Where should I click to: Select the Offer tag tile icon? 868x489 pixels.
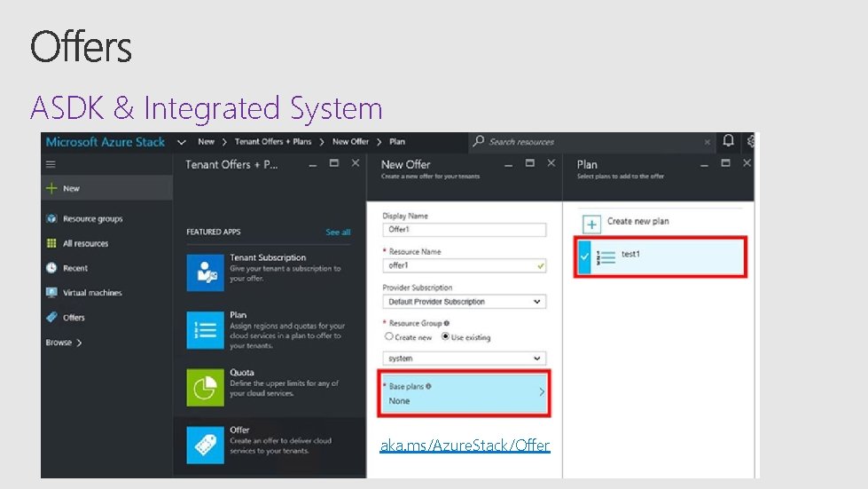(x=205, y=446)
